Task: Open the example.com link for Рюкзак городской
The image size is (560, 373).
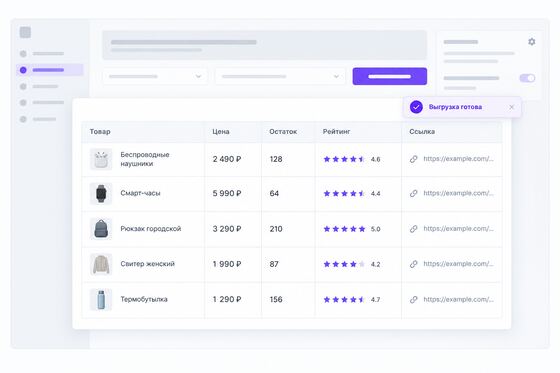Action: [459, 229]
